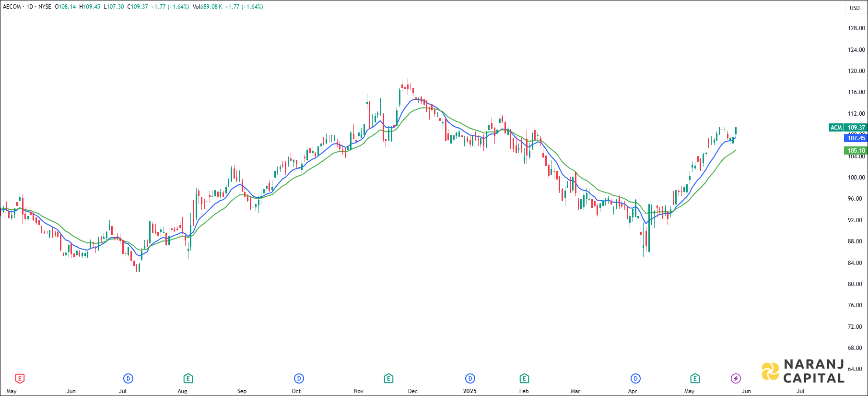The height and width of the screenshot is (396, 868).
Task: Select the green 105.10 moving average label
Action: (x=856, y=151)
